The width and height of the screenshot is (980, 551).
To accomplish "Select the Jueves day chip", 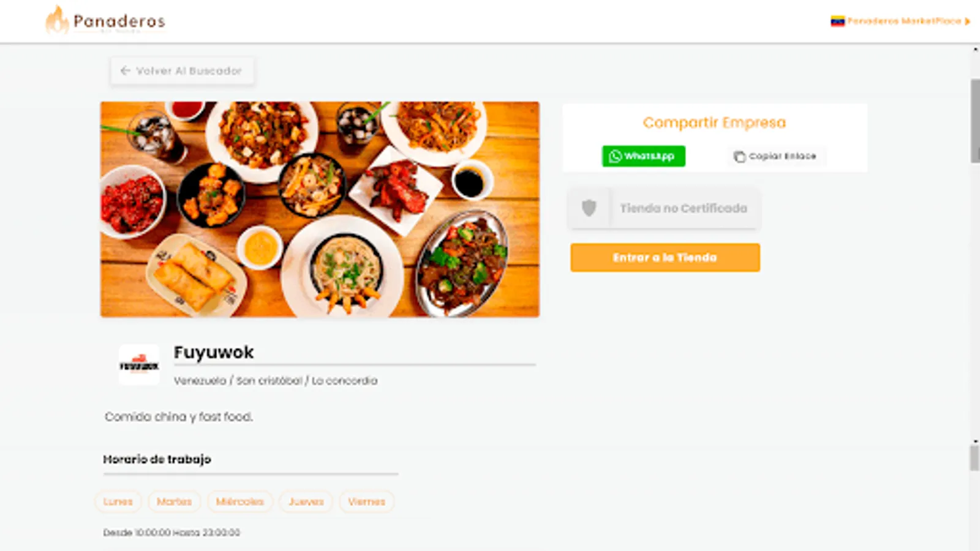I will tap(306, 502).
